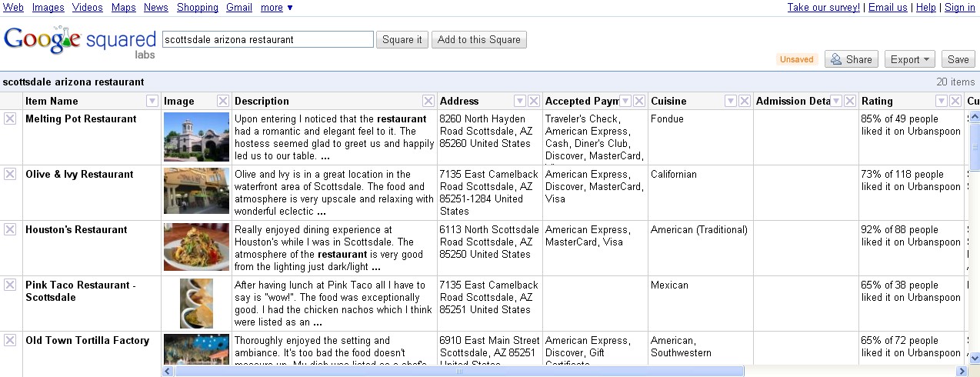Open the Item Name column dropdown
The height and width of the screenshot is (377, 980).
(x=152, y=101)
